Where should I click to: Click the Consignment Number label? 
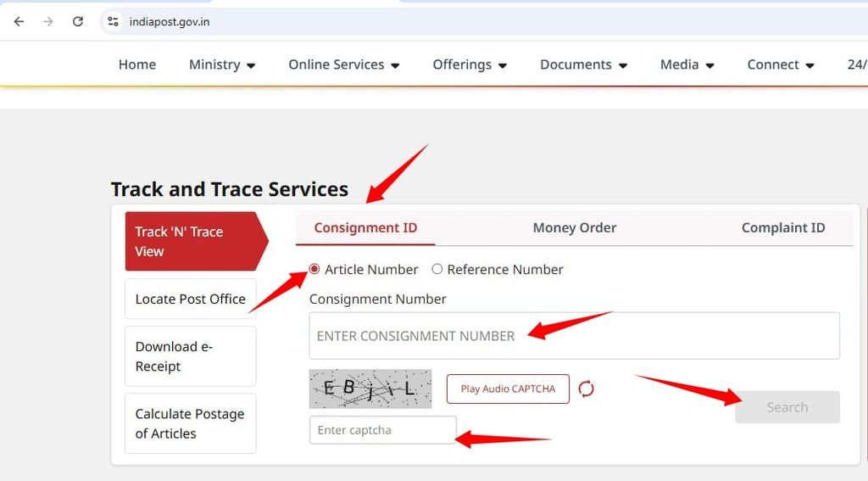(377, 299)
